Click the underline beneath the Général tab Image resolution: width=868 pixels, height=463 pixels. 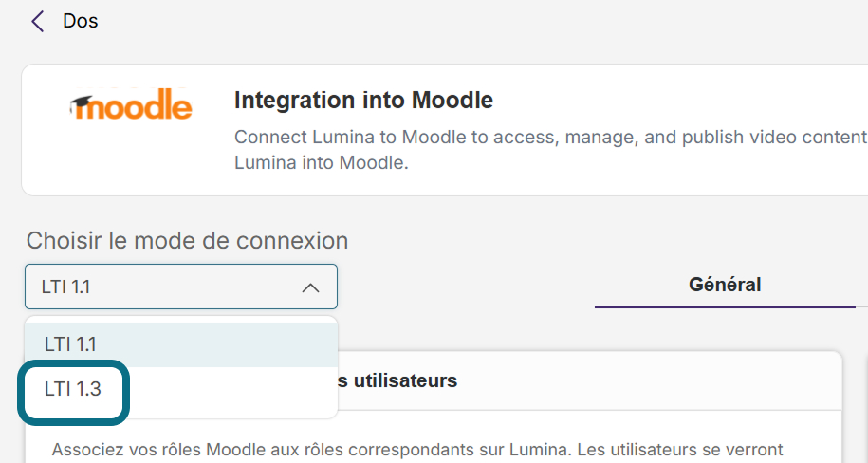click(725, 307)
